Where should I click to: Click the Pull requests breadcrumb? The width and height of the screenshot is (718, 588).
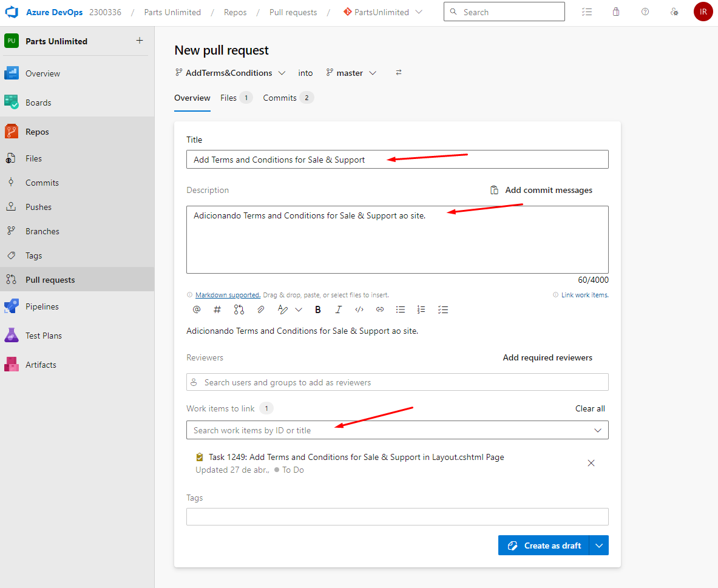(x=293, y=12)
